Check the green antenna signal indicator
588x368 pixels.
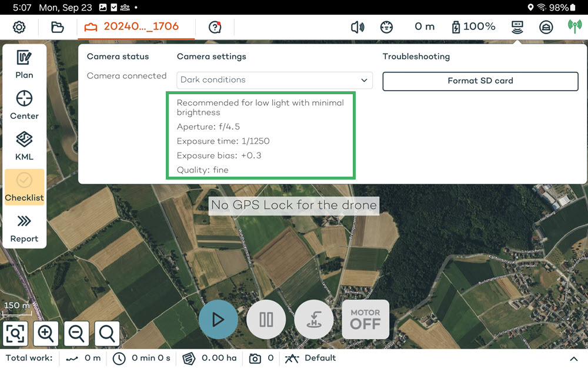573,26
